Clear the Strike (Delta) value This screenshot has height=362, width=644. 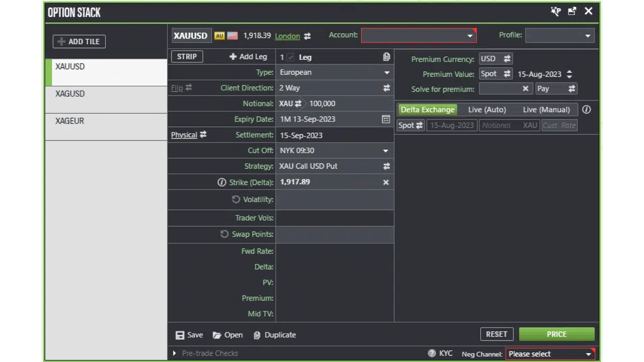coord(386,182)
